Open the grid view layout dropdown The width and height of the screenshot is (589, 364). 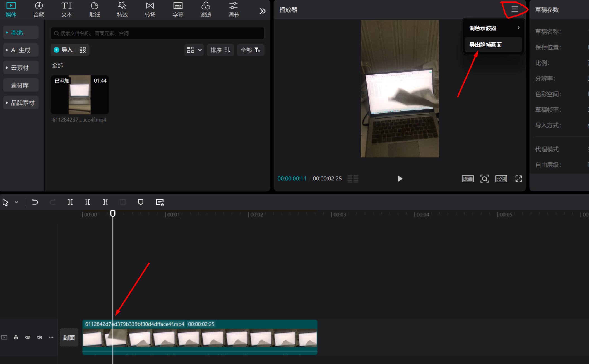194,50
